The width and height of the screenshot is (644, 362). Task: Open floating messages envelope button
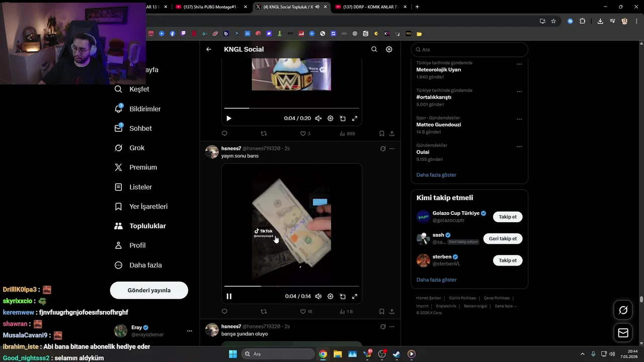coord(623,333)
